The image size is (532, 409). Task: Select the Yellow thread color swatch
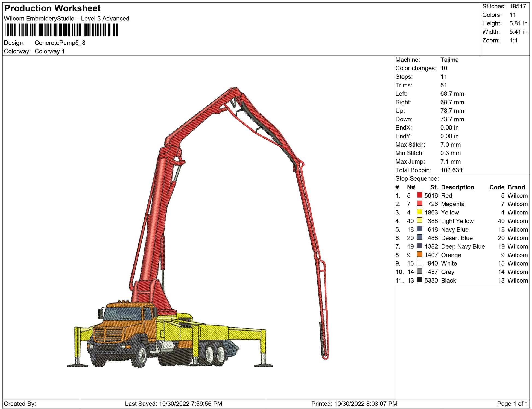[x=419, y=212]
